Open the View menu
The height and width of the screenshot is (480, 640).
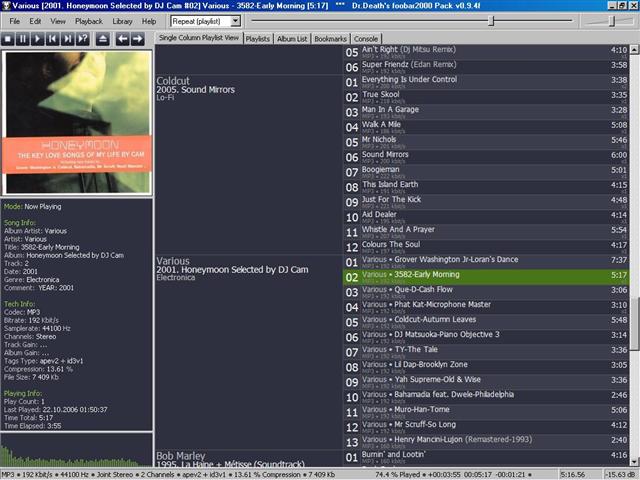tap(58, 21)
